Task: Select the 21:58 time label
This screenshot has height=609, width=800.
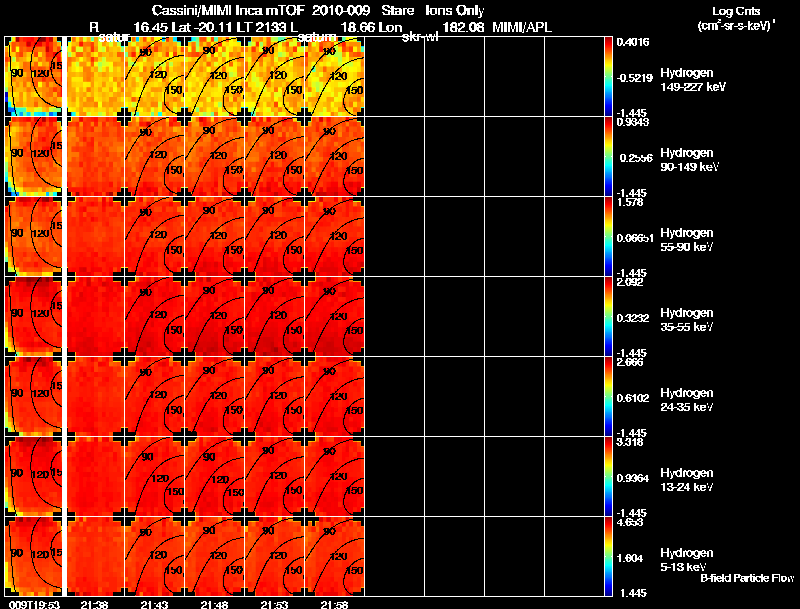Action: 334,605
